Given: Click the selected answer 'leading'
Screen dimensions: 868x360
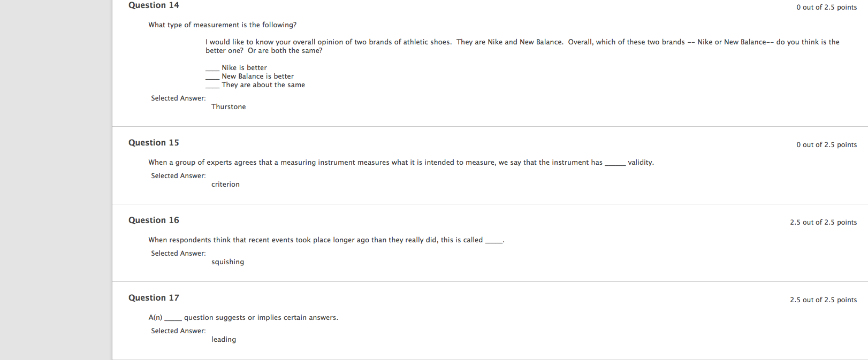Looking at the screenshot, I should click(x=224, y=340).
